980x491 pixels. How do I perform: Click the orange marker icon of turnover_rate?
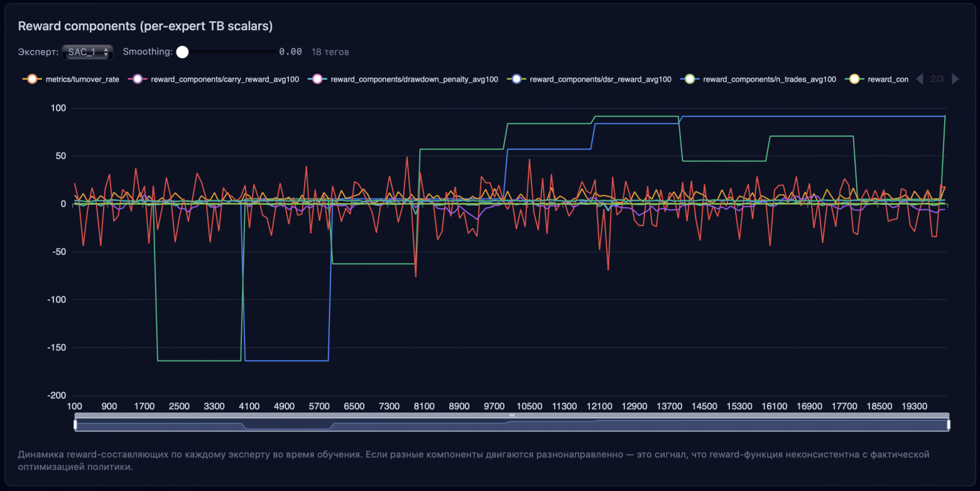[x=30, y=80]
